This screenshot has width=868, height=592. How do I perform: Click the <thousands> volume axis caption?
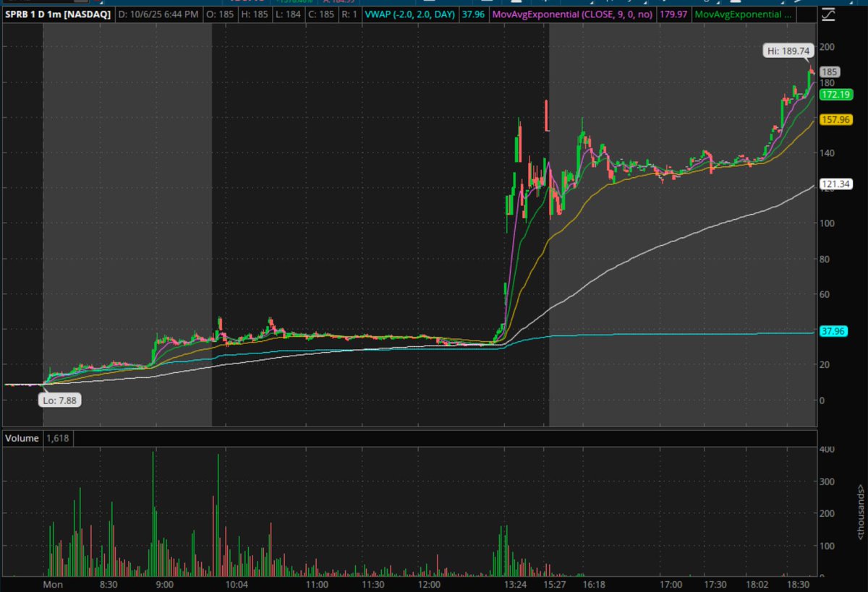click(x=861, y=512)
